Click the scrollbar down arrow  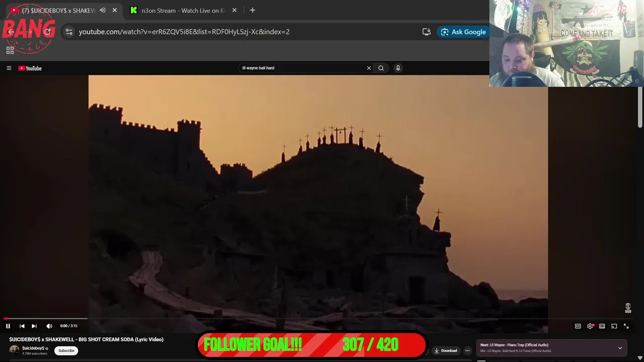point(640,358)
